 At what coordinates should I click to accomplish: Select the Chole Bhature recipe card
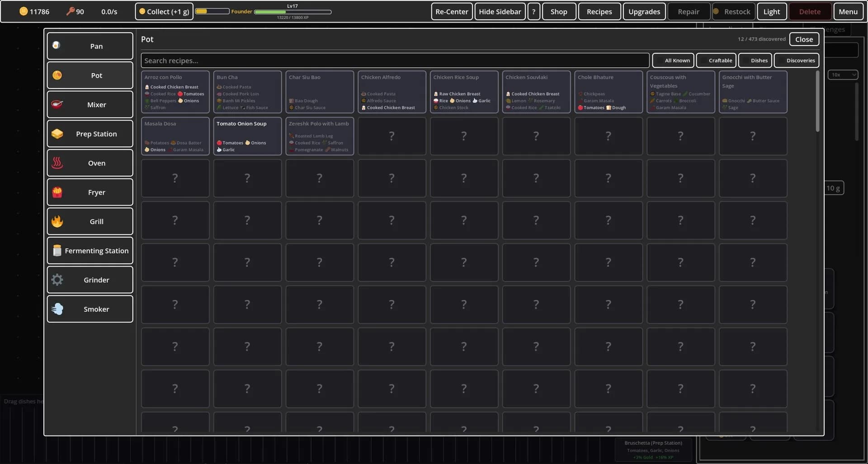[x=609, y=92]
